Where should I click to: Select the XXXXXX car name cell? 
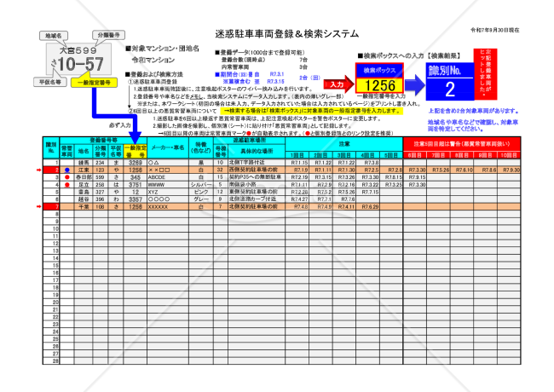tap(168, 206)
